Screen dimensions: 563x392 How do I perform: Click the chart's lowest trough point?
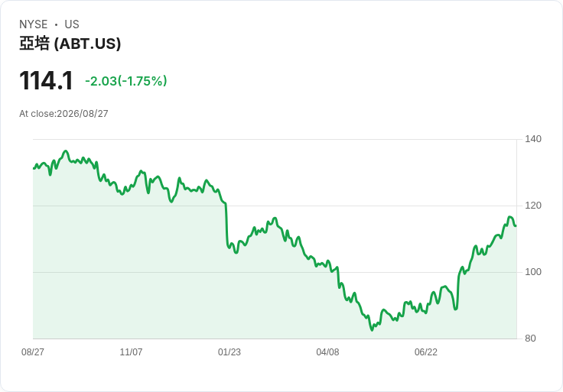click(372, 330)
